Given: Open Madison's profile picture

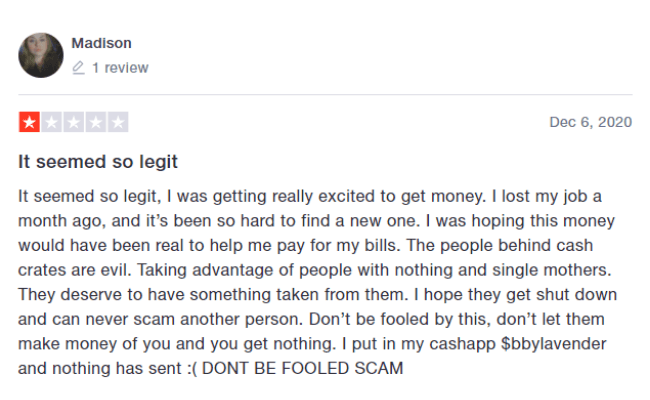Looking at the screenshot, I should [41, 55].
